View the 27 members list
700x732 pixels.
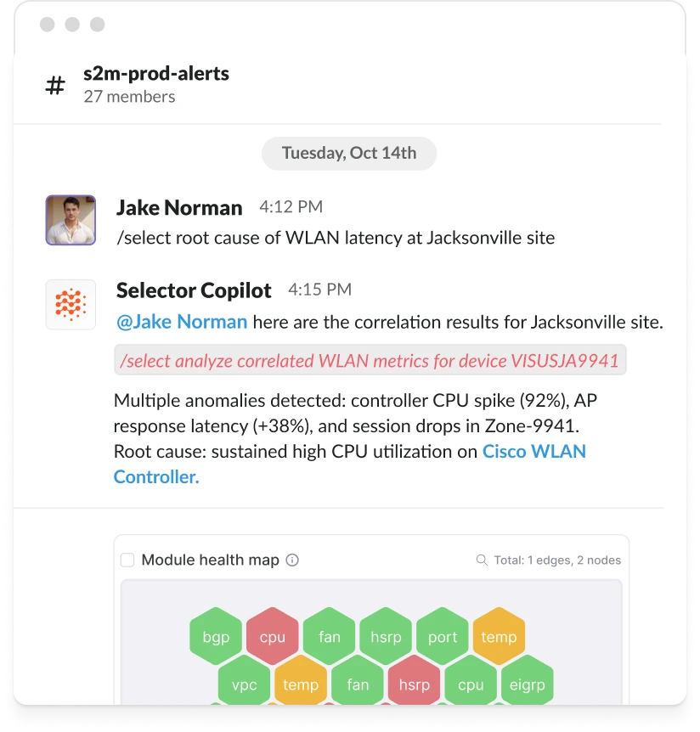129,97
